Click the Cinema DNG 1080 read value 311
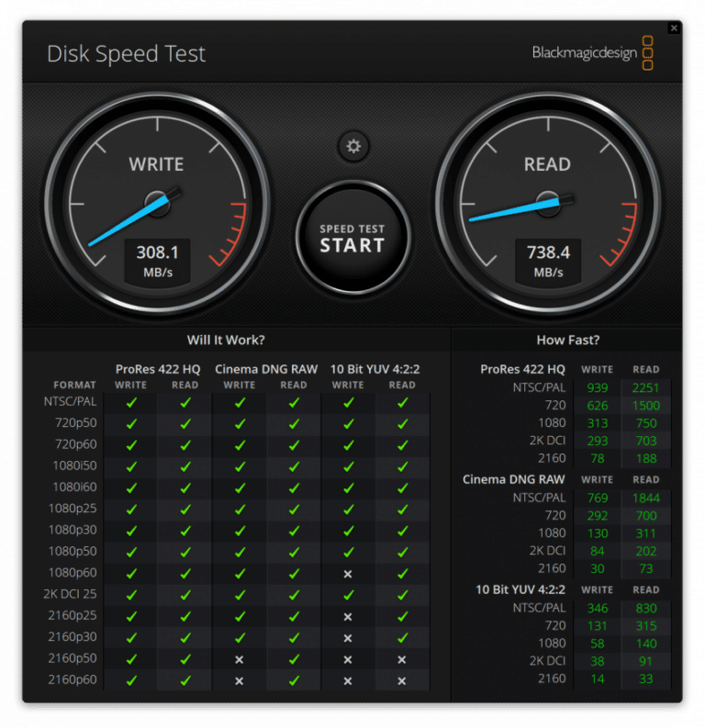 (x=646, y=533)
